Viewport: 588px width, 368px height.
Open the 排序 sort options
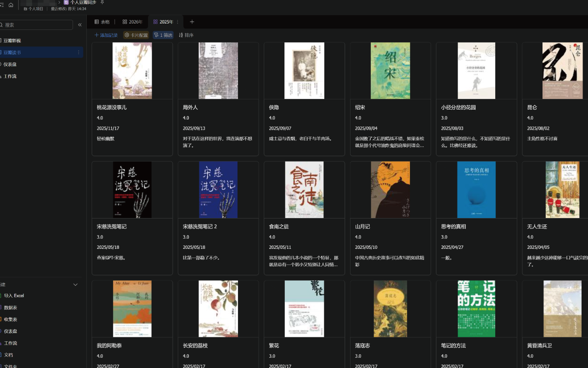point(186,35)
